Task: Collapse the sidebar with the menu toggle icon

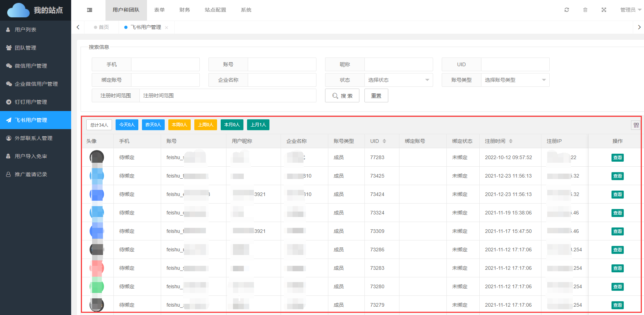Action: [x=90, y=10]
